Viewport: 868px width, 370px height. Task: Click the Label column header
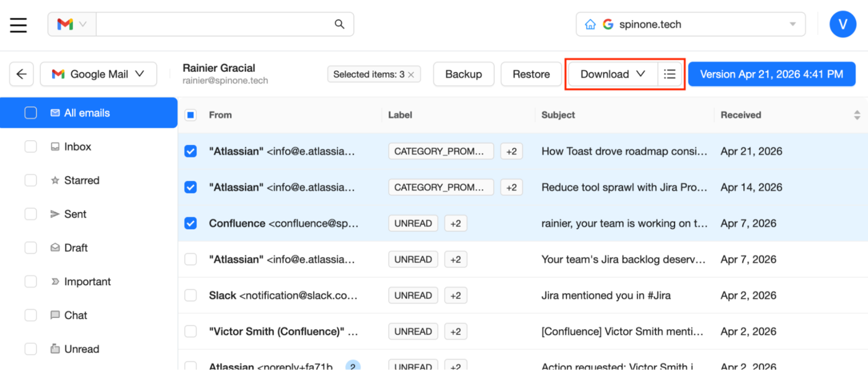[x=400, y=115]
